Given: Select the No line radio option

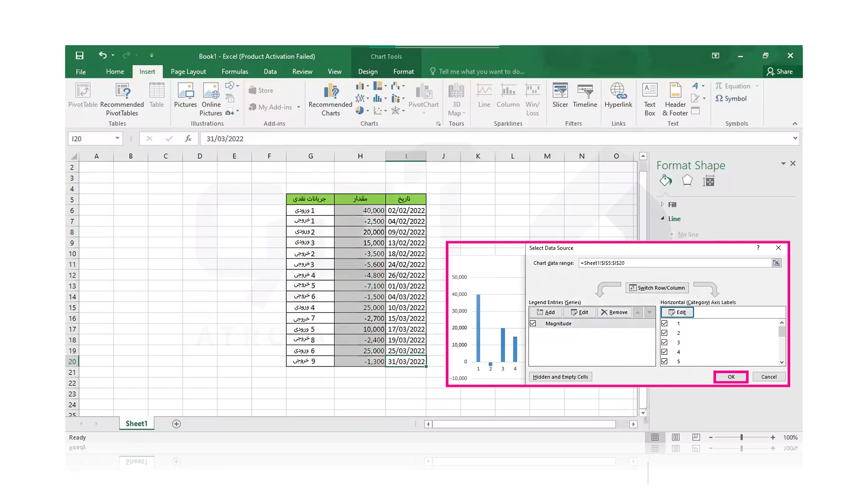Looking at the screenshot, I should click(672, 235).
